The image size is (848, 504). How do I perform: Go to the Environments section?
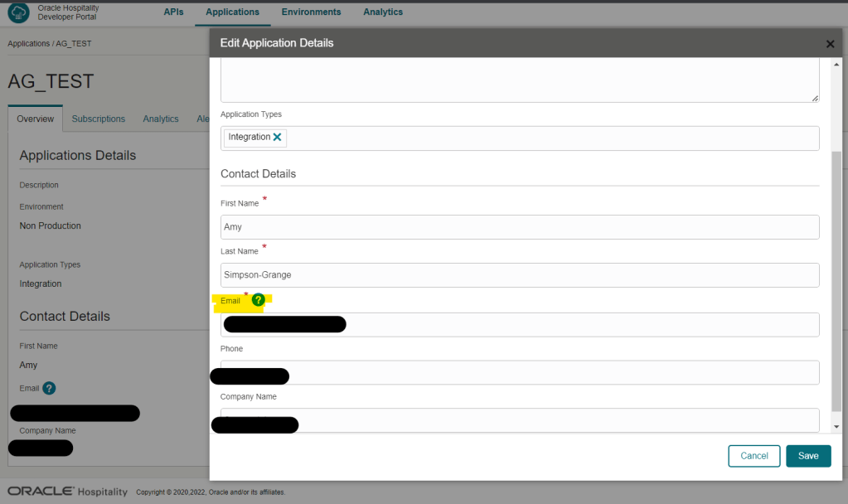point(311,12)
